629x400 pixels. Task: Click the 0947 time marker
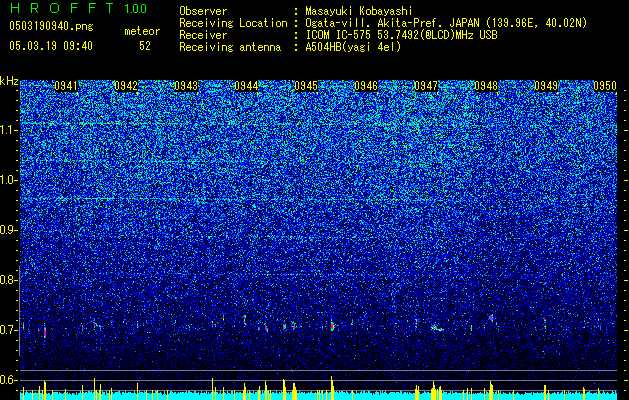[x=426, y=86]
